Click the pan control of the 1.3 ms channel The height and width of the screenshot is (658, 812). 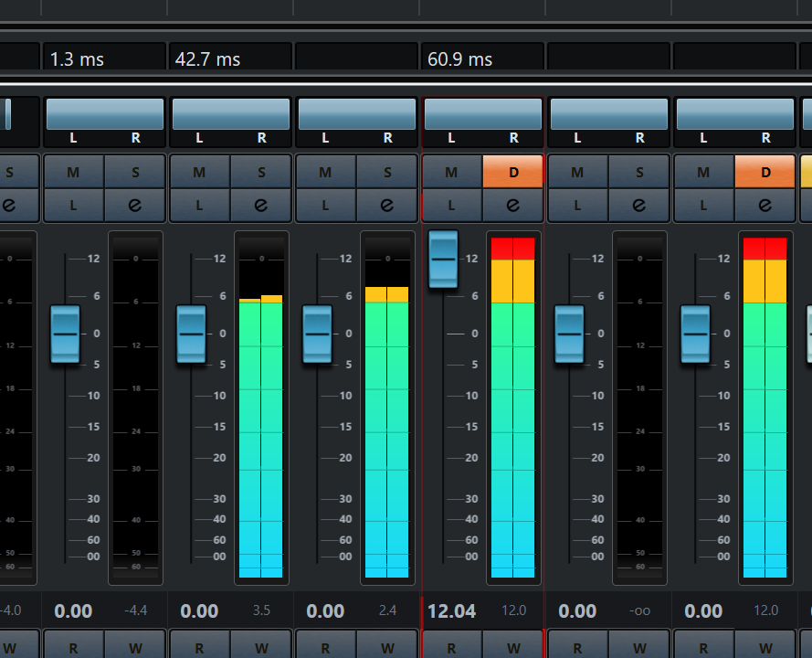(x=105, y=114)
